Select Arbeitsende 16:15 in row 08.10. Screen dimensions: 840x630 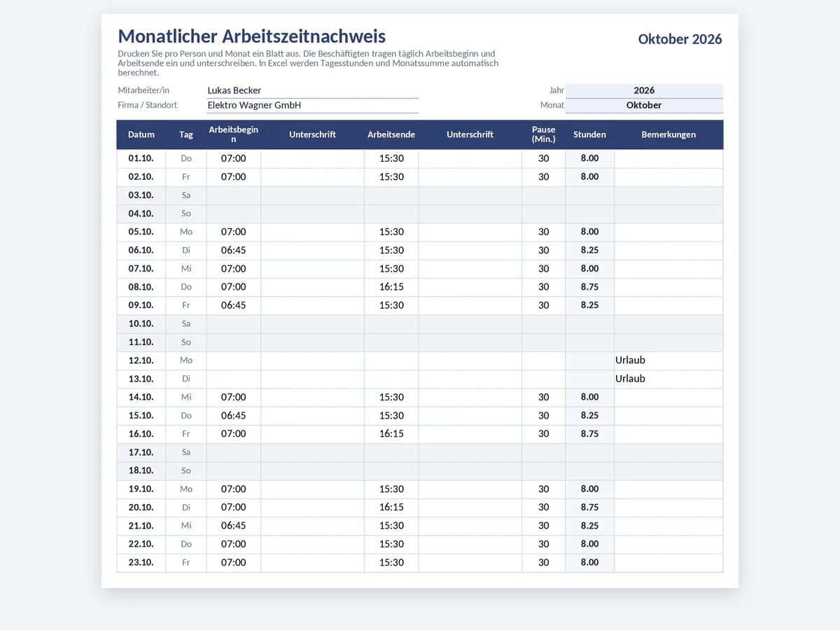tap(391, 287)
